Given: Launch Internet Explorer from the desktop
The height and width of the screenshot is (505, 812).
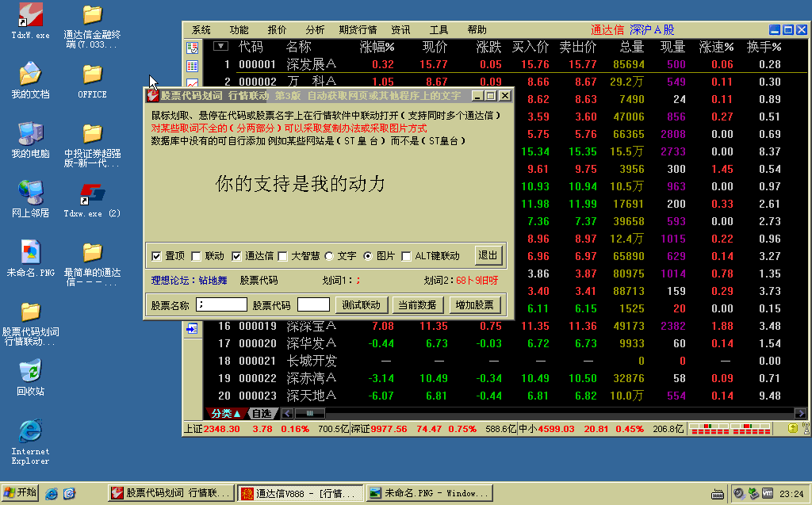Looking at the screenshot, I should click(x=31, y=442).
